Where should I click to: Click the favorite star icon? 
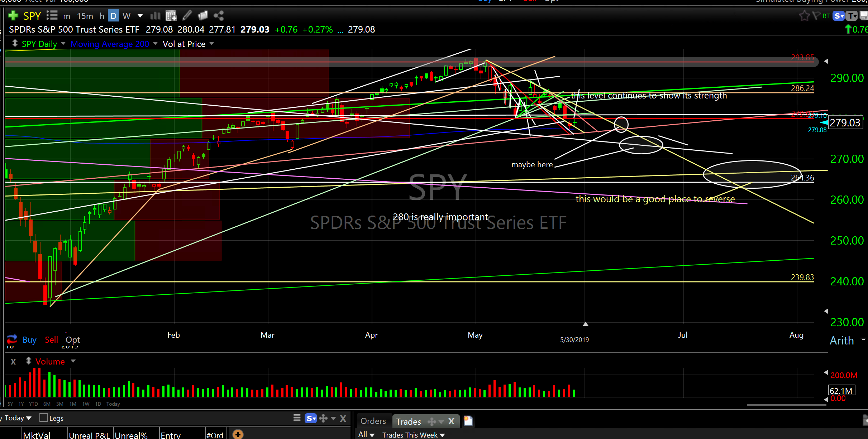click(804, 16)
